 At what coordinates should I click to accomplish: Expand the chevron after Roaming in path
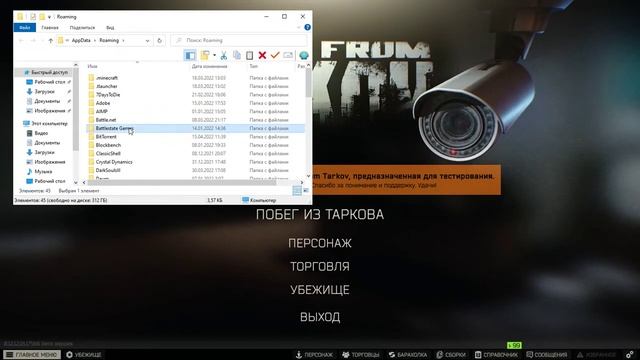pyautogui.click(x=123, y=40)
